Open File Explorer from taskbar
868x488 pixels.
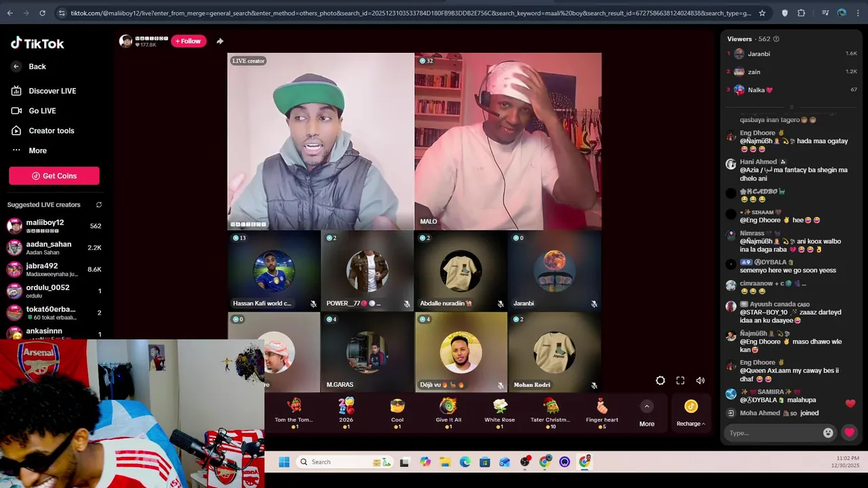pyautogui.click(x=445, y=462)
